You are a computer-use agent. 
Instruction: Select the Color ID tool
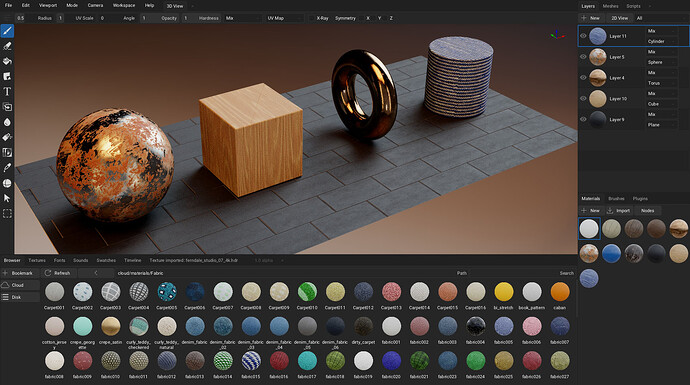point(7,153)
